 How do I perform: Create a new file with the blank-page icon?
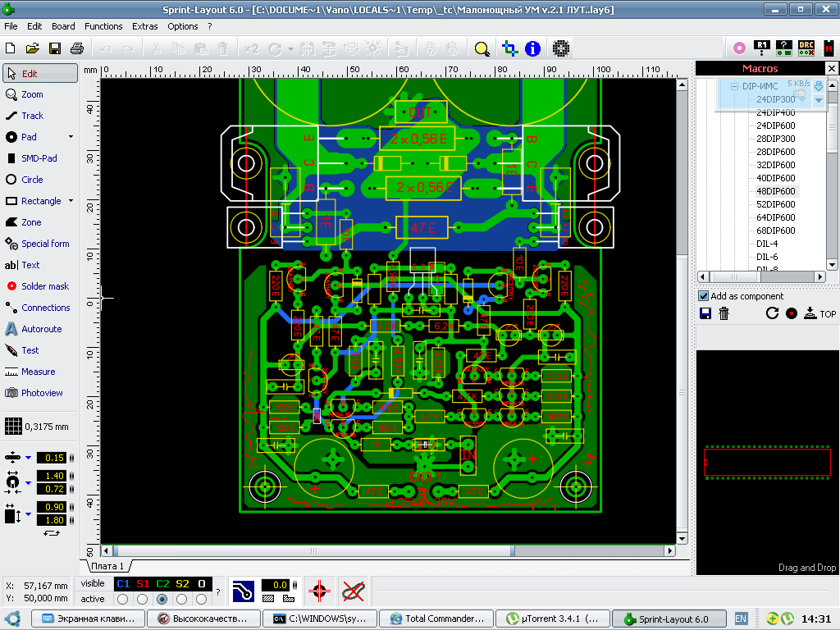[x=10, y=48]
